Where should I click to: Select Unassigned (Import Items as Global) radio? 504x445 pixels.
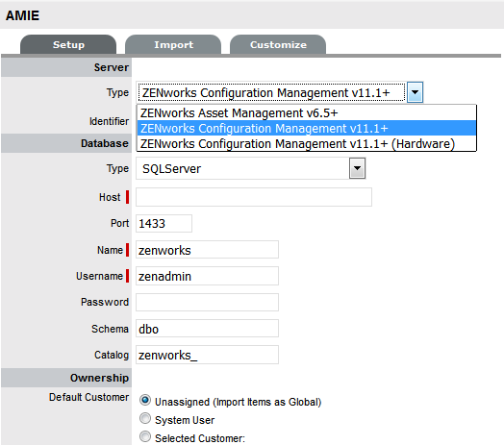click(145, 401)
